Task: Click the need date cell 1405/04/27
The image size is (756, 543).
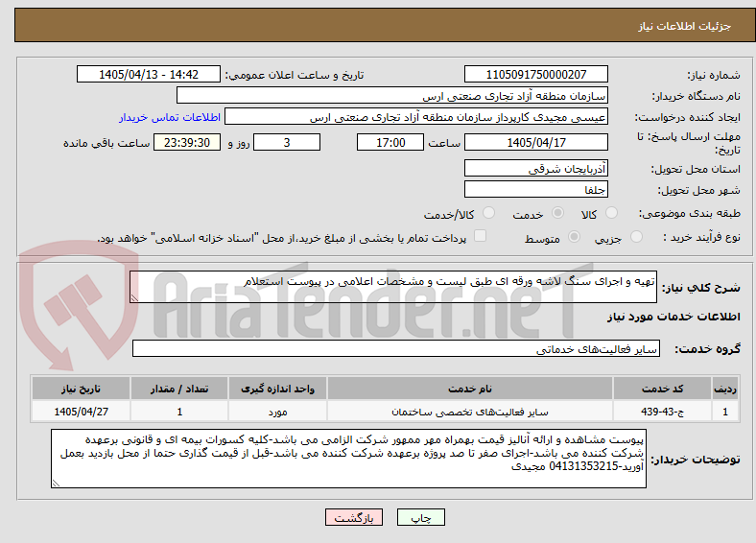Action: pos(81,412)
